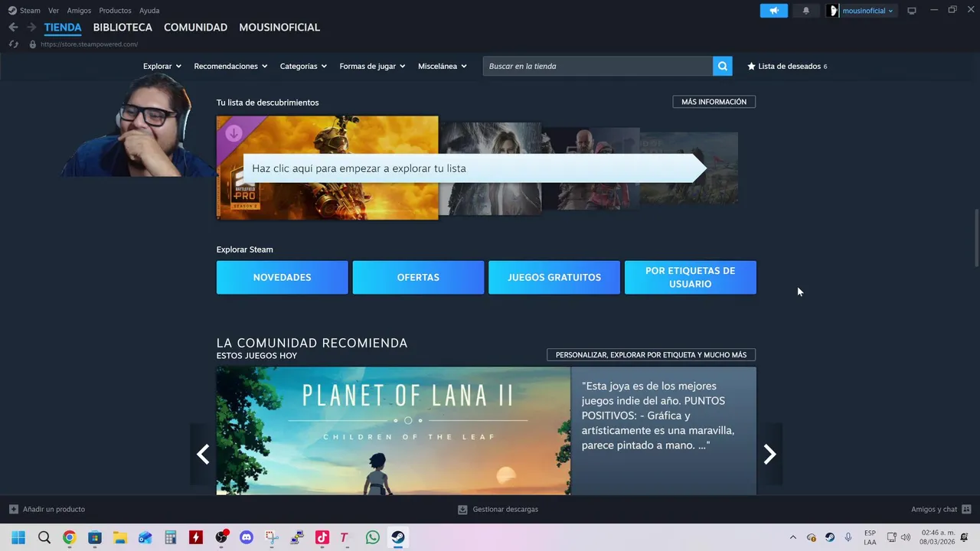Go forward with the forward arrow
The width and height of the screenshot is (980, 551).
pyautogui.click(x=31, y=27)
